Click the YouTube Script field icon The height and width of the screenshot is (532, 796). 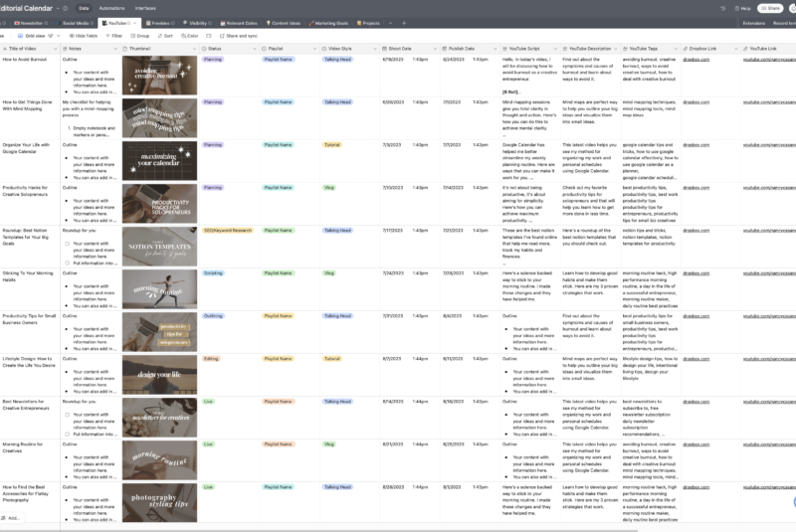coord(504,49)
